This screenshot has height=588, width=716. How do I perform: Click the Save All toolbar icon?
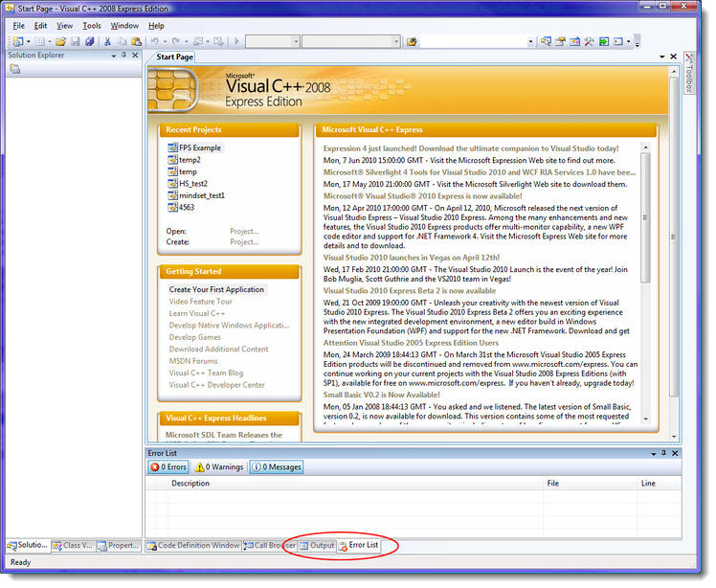(x=90, y=41)
